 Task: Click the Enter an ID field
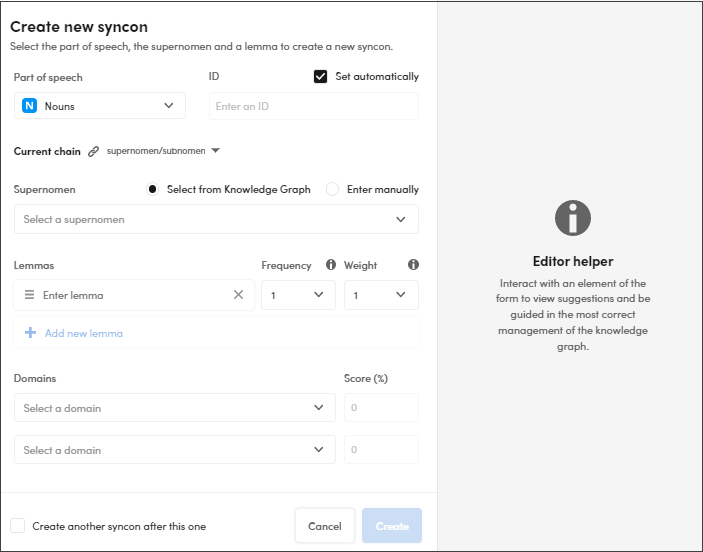click(313, 106)
